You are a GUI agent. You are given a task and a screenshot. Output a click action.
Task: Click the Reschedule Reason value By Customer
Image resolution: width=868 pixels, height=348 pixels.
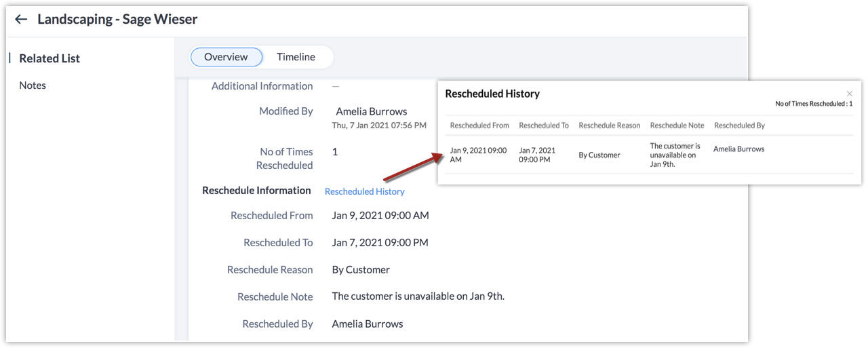point(361,269)
